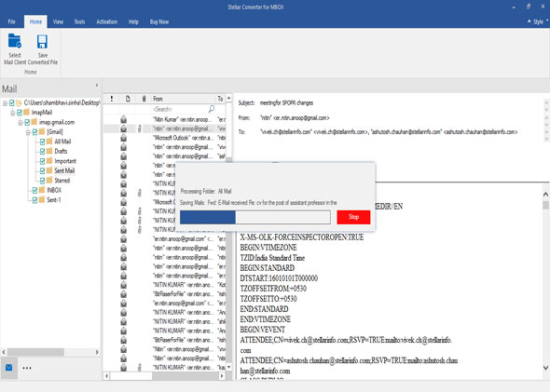Click mail list scroll up arrow
This screenshot has height=392, width=550.
point(229,98)
